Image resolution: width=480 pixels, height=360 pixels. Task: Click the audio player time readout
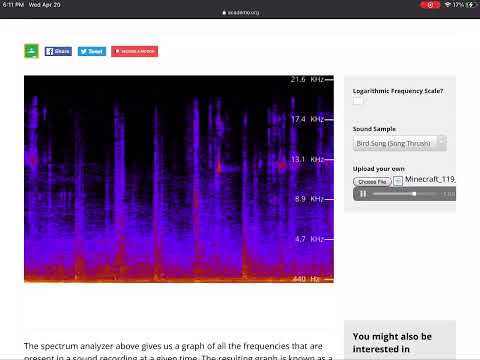click(449, 194)
